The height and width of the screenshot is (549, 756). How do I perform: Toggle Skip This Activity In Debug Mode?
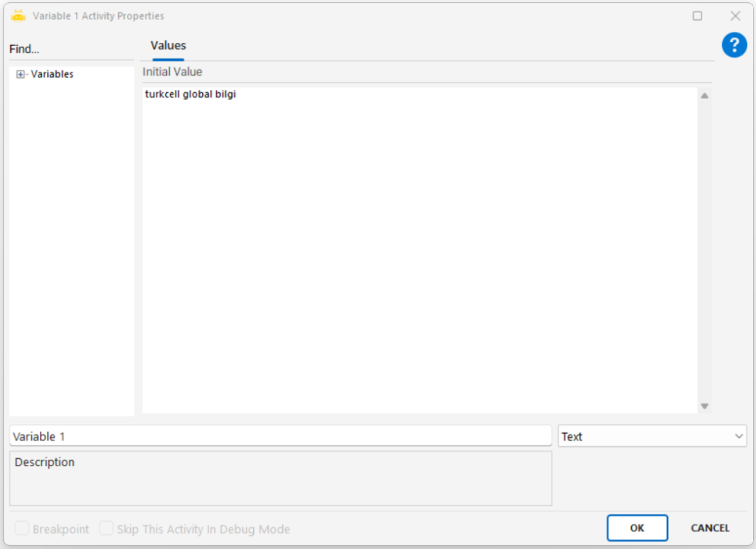(106, 529)
